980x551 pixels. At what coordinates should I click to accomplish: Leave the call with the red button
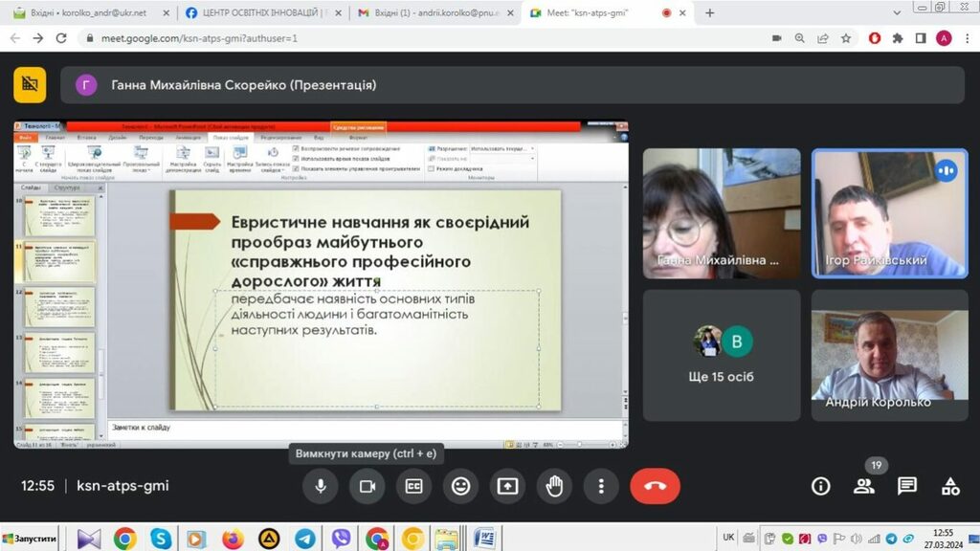[x=655, y=486]
